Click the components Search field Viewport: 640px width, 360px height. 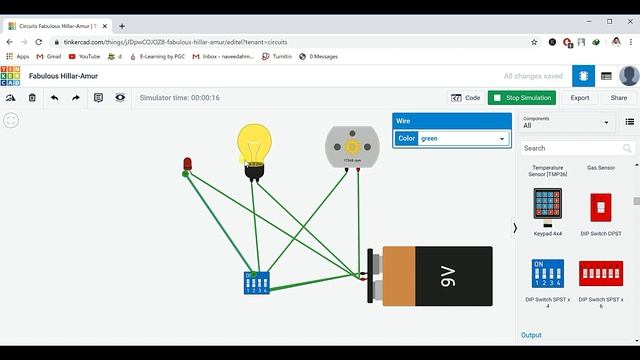click(577, 148)
